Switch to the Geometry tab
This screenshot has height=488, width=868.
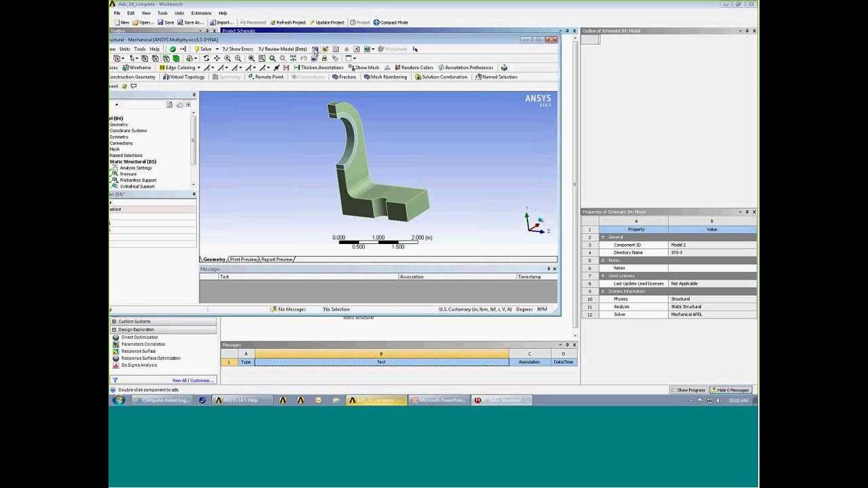[214, 260]
